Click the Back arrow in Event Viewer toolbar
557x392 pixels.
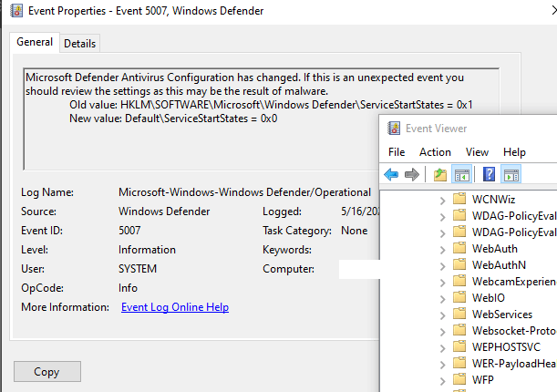[391, 174]
